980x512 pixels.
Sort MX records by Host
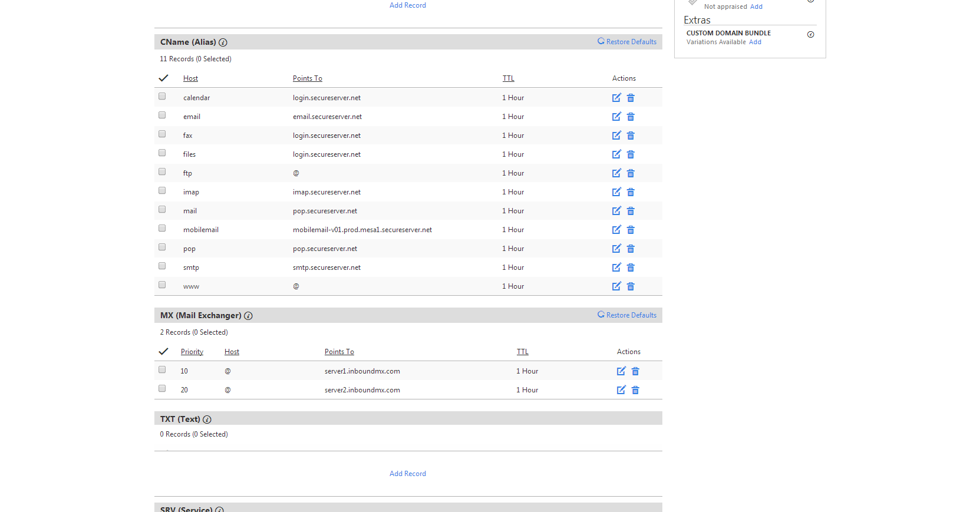232,352
